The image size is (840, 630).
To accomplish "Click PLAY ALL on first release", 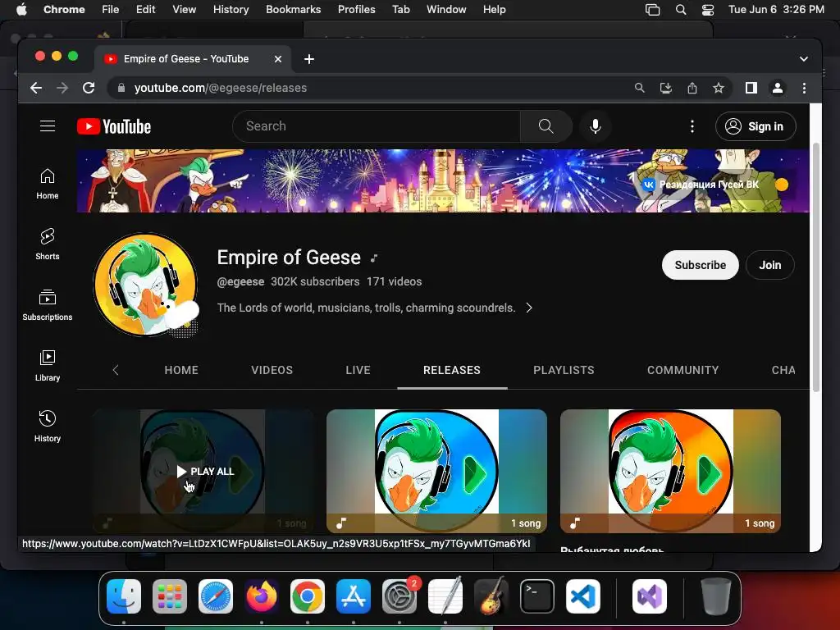I will 205,472.
